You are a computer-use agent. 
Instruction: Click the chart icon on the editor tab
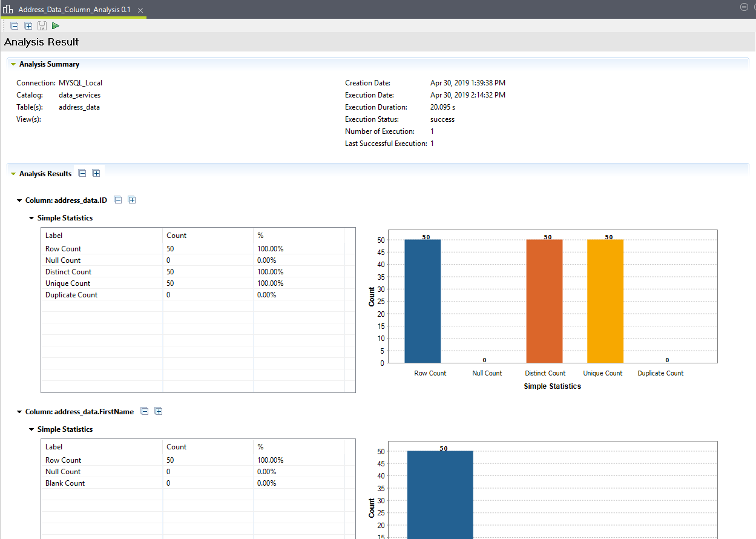pyautogui.click(x=8, y=8)
